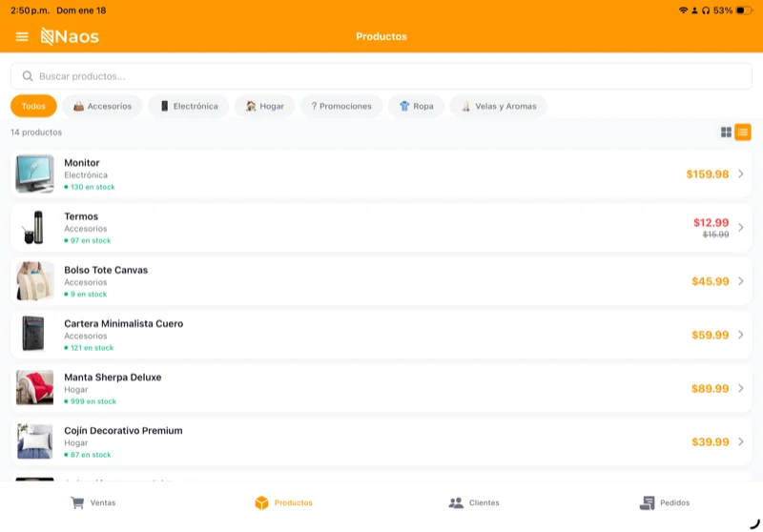Filter products by Electrónica

(188, 106)
